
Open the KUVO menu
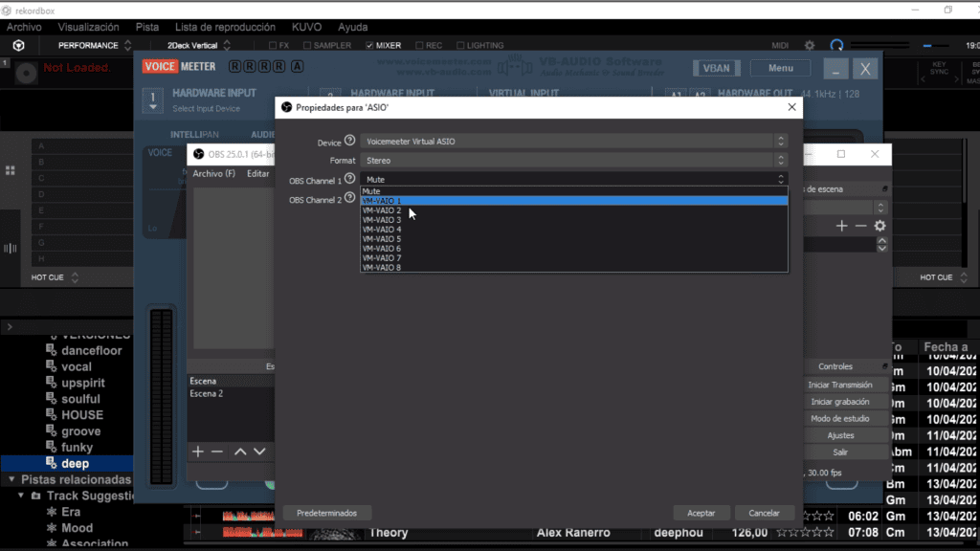(x=306, y=27)
